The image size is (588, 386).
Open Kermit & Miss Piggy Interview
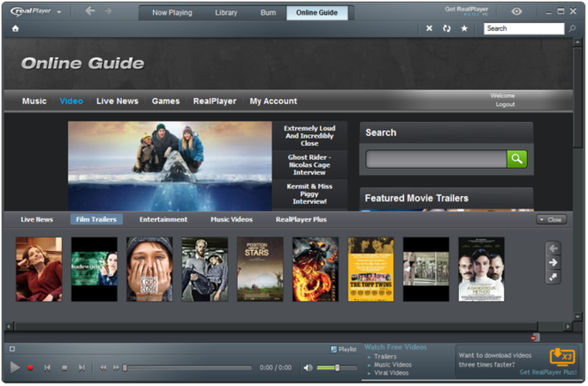tap(310, 194)
